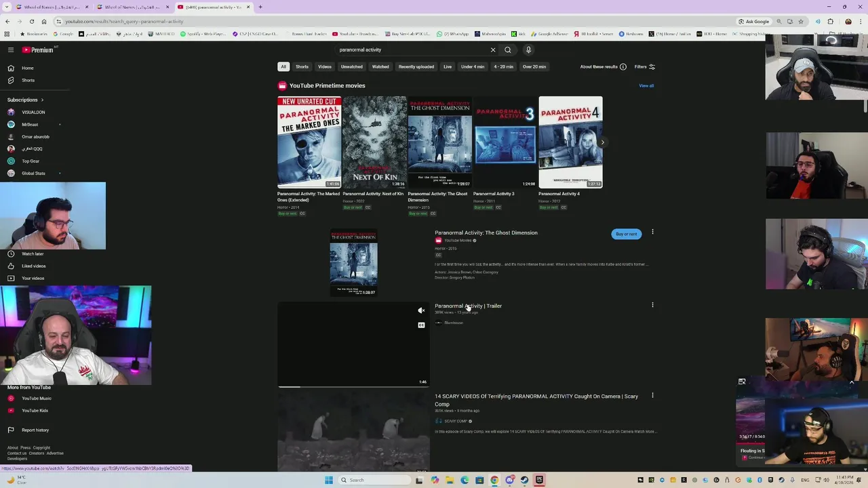
Task: Open the Top Gear subscription channel
Action: [31, 161]
